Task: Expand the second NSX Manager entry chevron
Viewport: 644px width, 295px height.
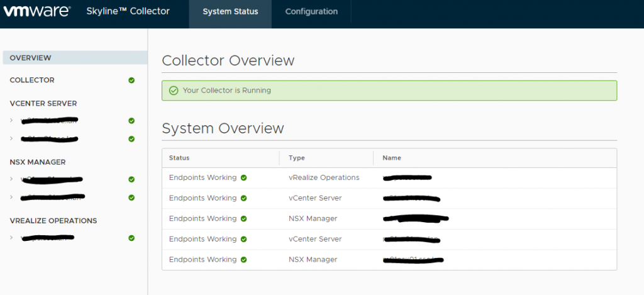Action: pos(11,198)
